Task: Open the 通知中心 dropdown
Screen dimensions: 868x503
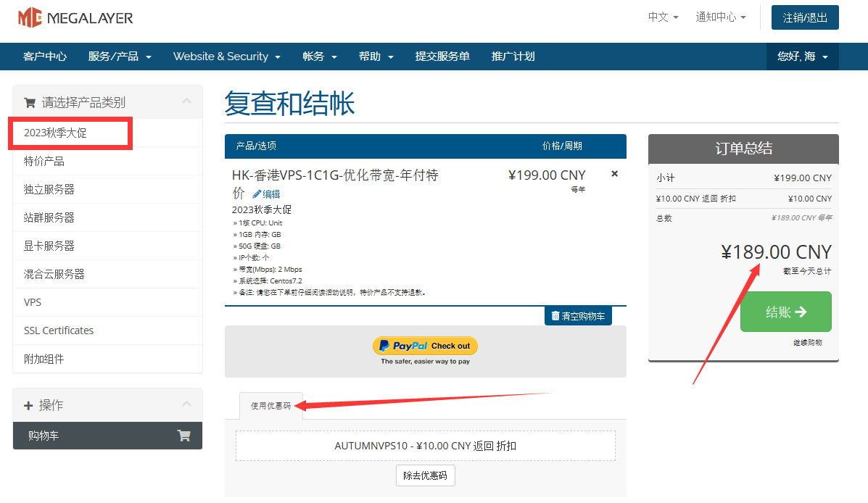Action: [x=720, y=17]
